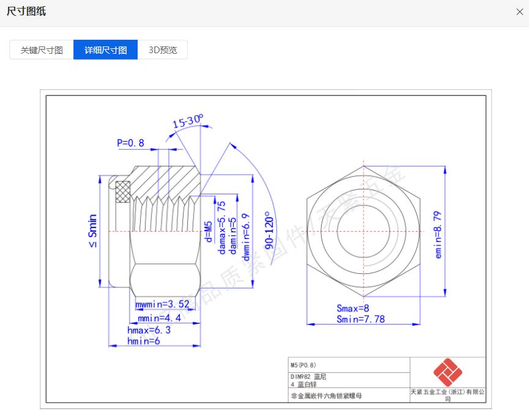Viewport: 529px width, 420px height.
Task: Click the 15-30° chamfer angle label
Action: (x=187, y=122)
